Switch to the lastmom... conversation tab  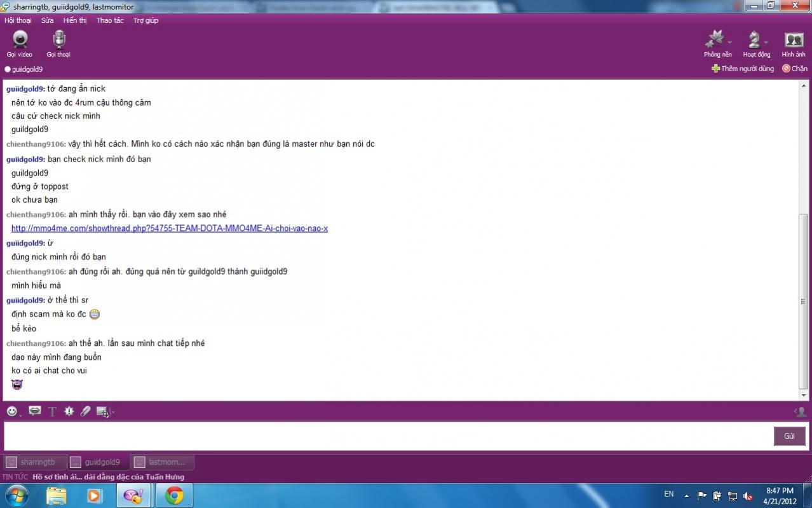point(163,462)
